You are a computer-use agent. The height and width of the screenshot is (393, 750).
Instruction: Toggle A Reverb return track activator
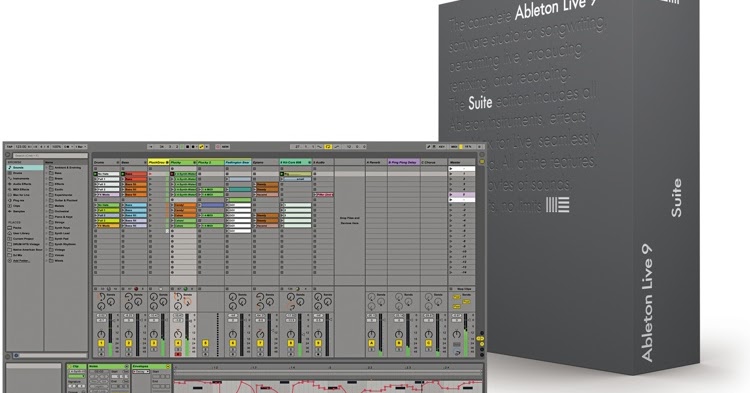tap(372, 343)
